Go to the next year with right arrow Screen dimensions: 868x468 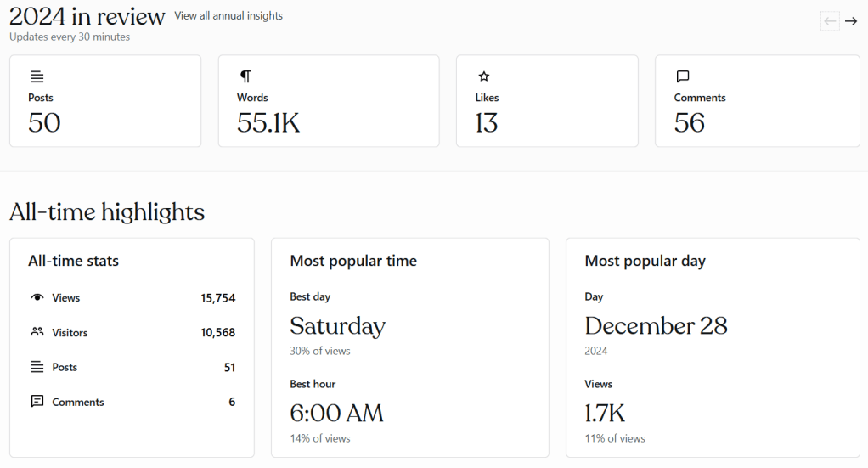pyautogui.click(x=851, y=21)
